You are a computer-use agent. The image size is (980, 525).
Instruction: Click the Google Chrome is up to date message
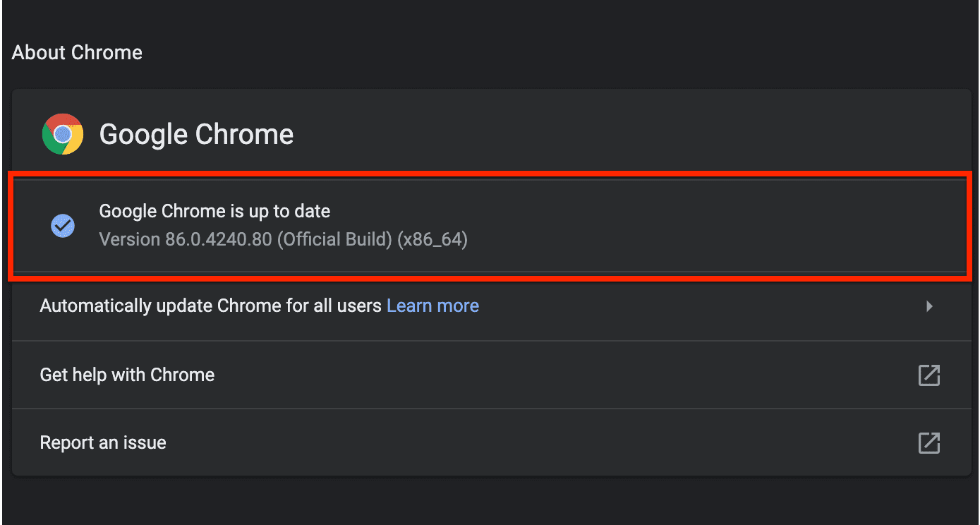214,211
